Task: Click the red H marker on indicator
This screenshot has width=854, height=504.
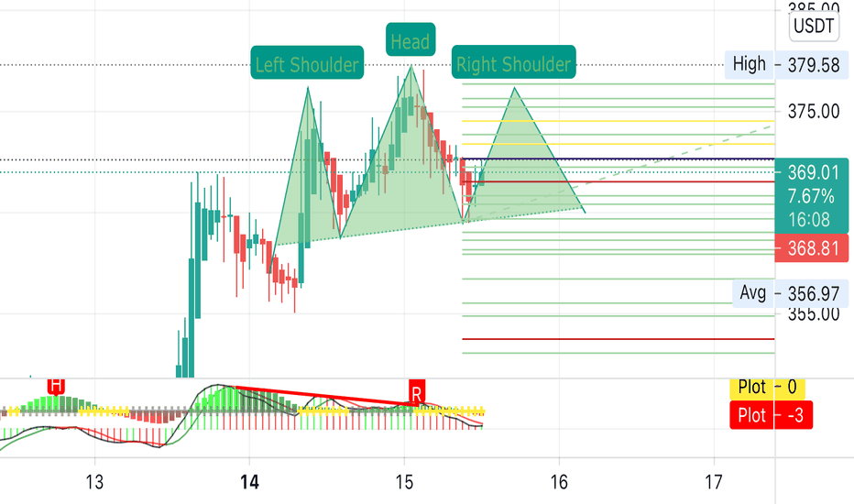Action: [x=56, y=386]
